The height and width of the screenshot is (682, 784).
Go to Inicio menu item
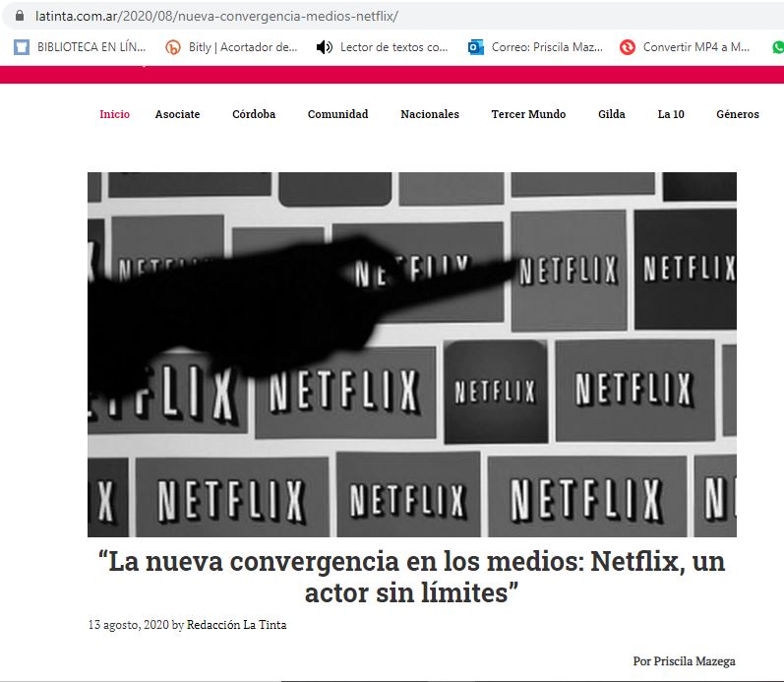pos(114,114)
